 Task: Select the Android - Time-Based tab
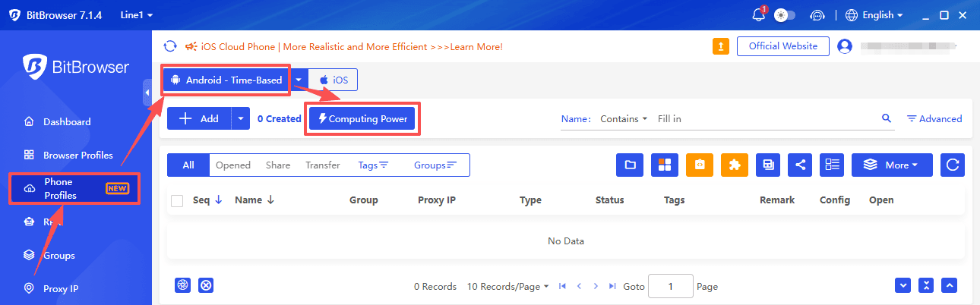(226, 80)
